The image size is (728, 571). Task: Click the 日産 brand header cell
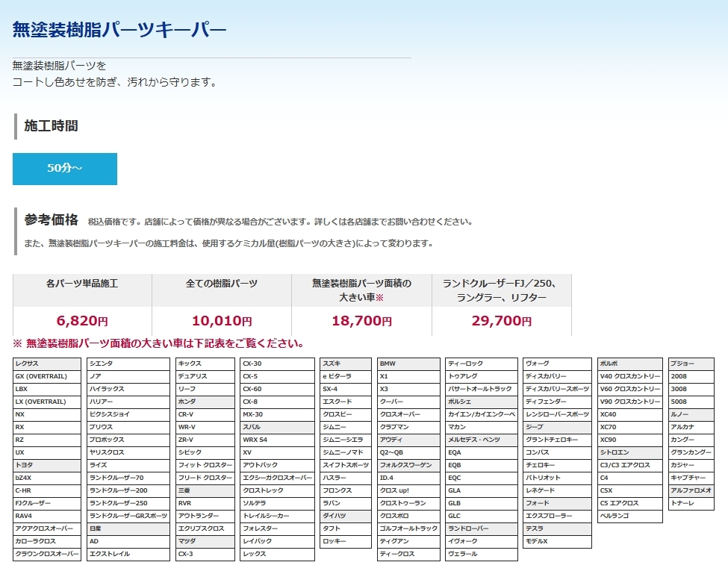pyautogui.click(x=128, y=528)
